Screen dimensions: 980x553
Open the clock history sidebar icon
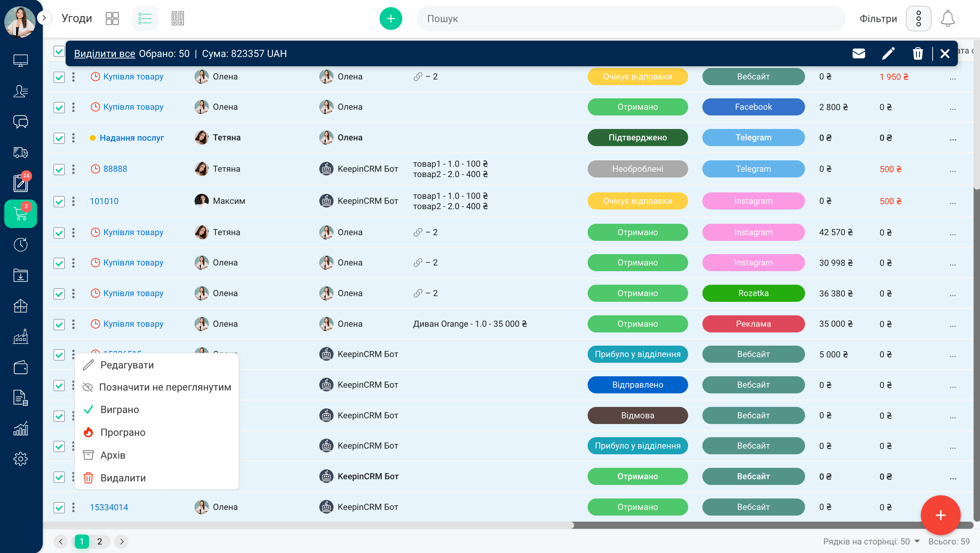[21, 244]
